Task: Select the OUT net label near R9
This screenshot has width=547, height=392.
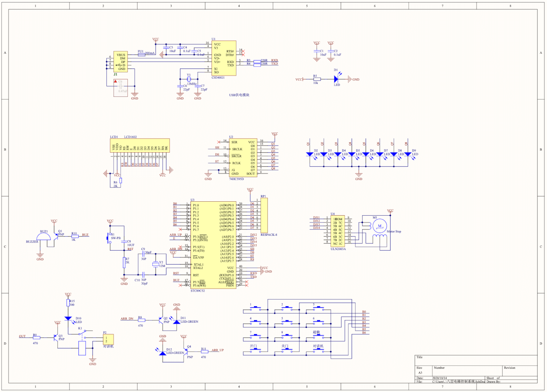Action: [x=22, y=336]
